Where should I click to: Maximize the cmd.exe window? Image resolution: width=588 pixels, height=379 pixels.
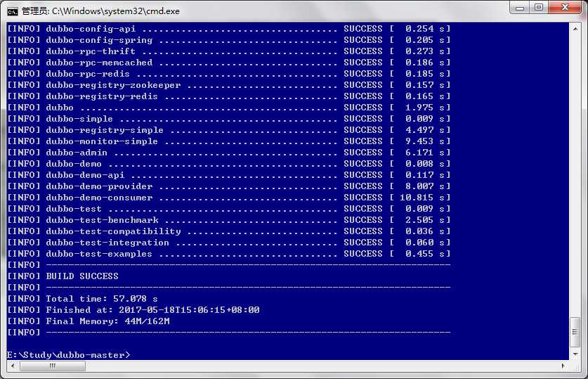[539, 8]
